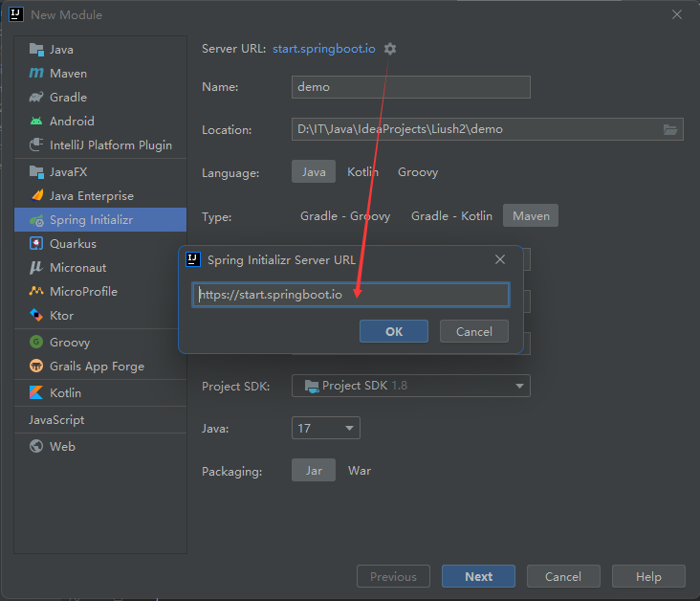Image resolution: width=700 pixels, height=601 pixels.
Task: Choose Gradle - Kotlin build type
Action: pos(451,216)
